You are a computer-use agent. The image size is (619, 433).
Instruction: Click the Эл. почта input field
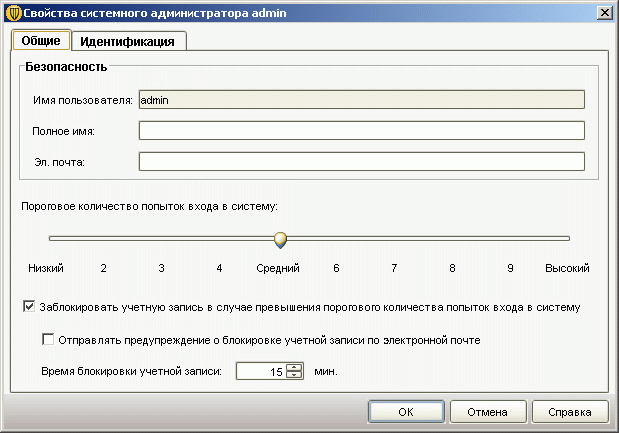coord(360,162)
